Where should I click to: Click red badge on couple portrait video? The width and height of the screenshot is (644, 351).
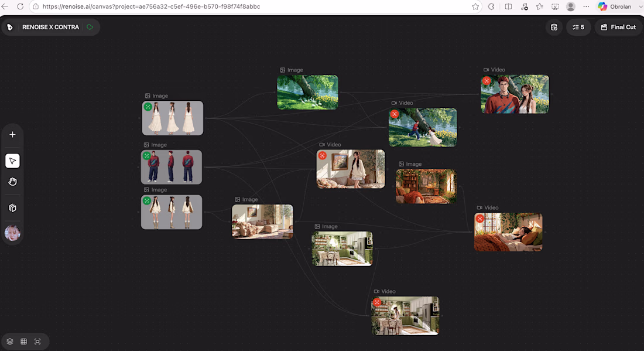487,80
